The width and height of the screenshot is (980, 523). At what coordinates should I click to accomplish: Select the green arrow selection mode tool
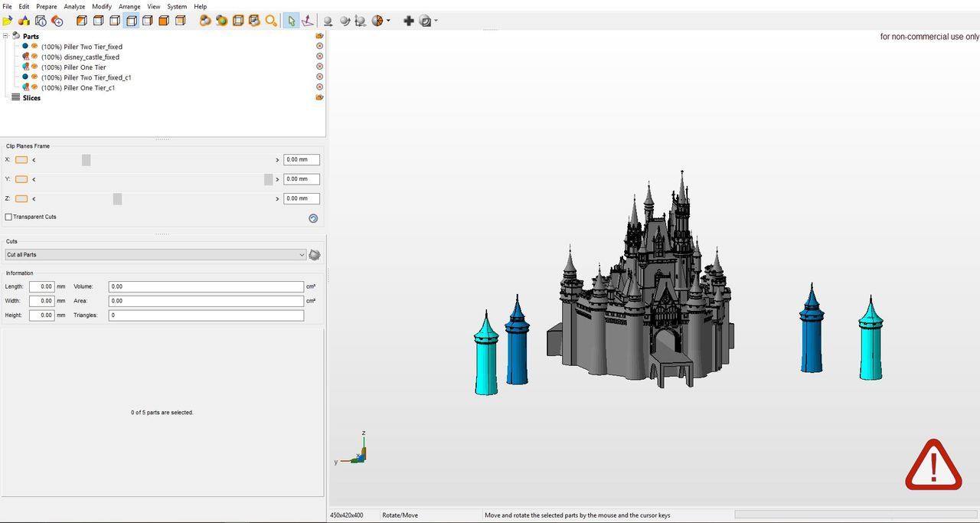coord(291,21)
